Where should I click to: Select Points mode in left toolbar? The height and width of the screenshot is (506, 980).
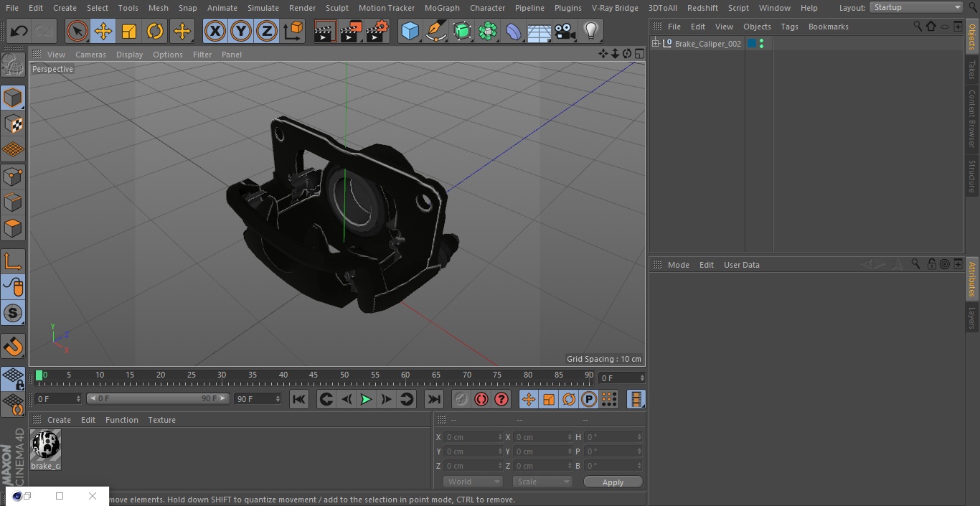pos(13,176)
